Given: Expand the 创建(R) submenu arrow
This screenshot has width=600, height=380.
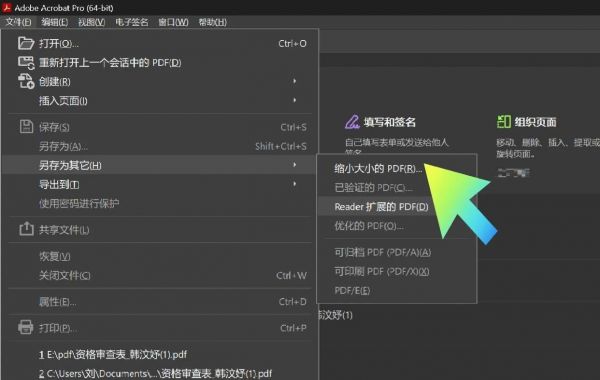Looking at the screenshot, I should click(294, 81).
